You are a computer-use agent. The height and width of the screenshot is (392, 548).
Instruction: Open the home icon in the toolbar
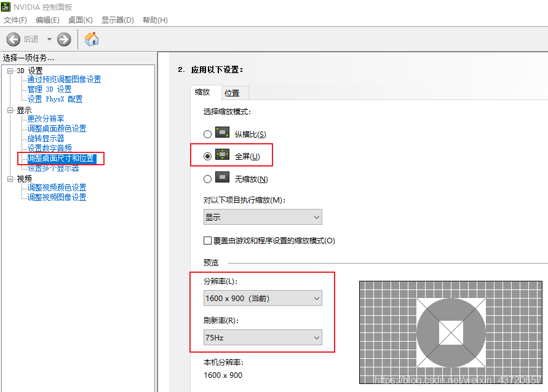92,39
